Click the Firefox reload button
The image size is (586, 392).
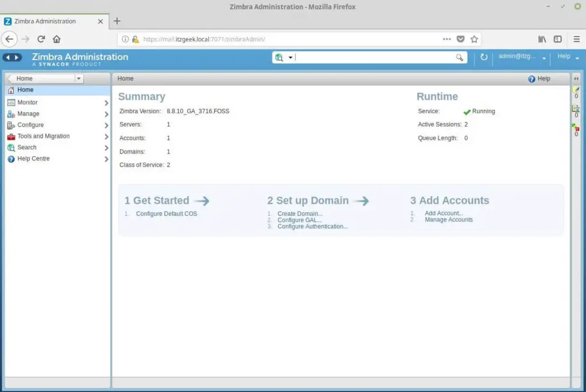tap(41, 39)
